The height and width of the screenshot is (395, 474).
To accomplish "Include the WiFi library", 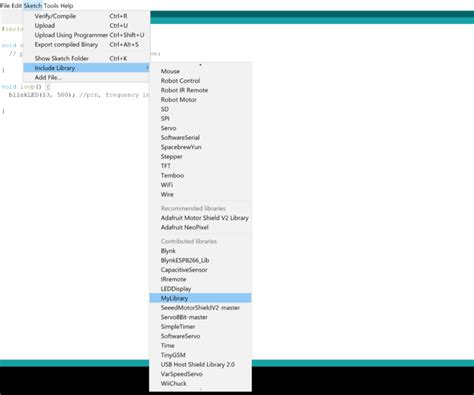I will click(x=200, y=185).
